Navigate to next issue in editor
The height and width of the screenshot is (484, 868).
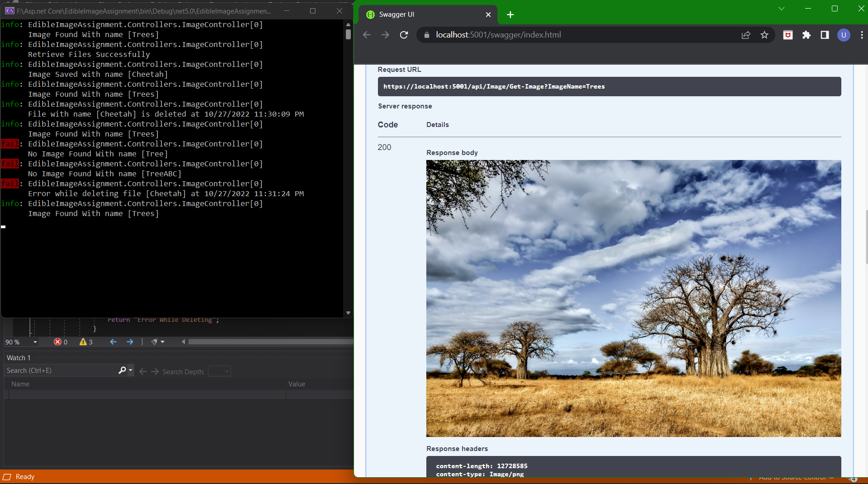click(x=130, y=342)
